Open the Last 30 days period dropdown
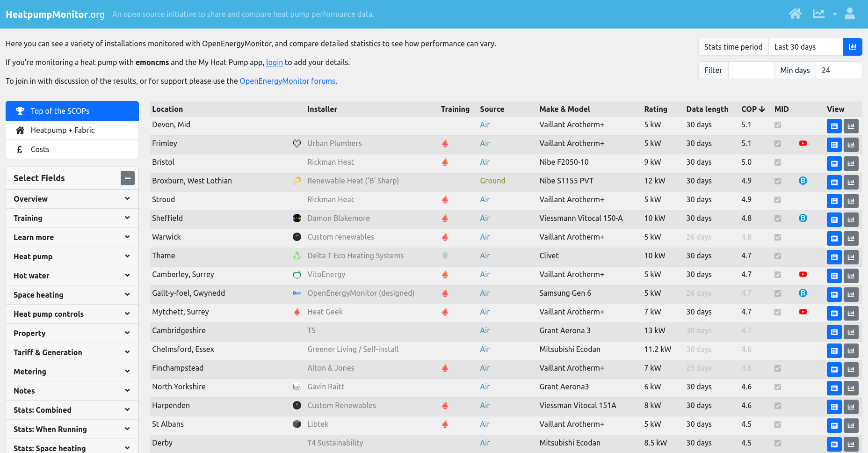 805,47
